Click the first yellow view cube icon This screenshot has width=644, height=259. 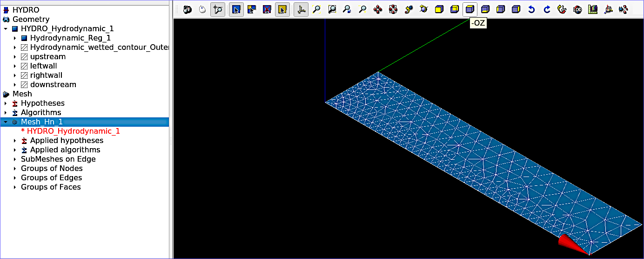pyautogui.click(x=439, y=9)
